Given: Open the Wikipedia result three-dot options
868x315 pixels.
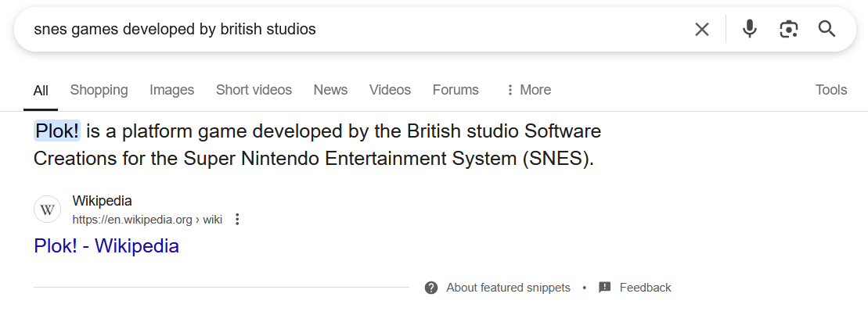Looking at the screenshot, I should 237,220.
